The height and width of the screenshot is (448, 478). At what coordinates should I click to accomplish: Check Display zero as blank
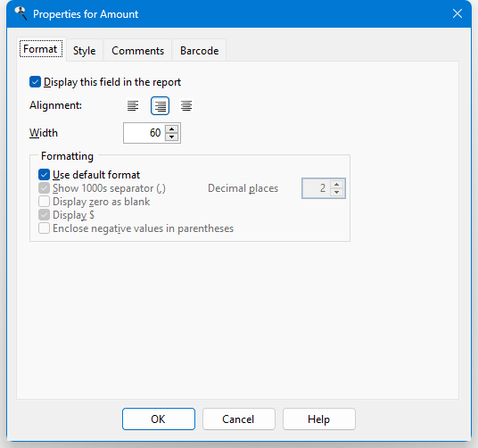(44, 202)
